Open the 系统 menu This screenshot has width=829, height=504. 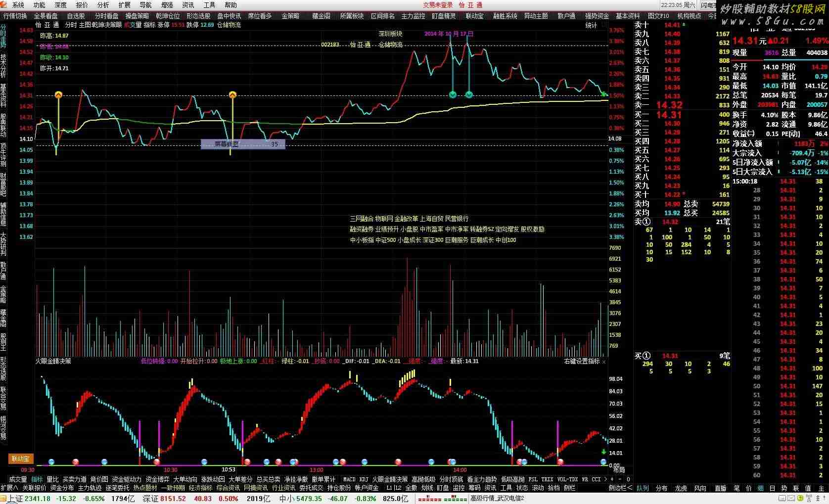click(18, 5)
